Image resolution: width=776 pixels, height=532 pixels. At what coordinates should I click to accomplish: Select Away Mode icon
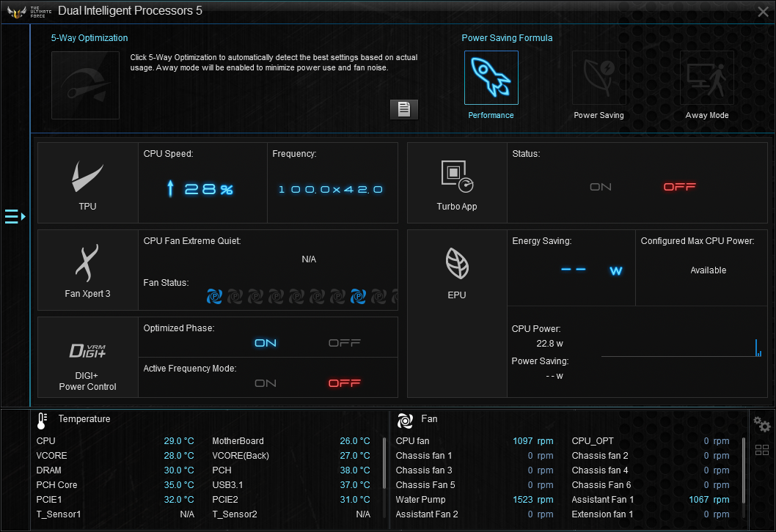707,78
